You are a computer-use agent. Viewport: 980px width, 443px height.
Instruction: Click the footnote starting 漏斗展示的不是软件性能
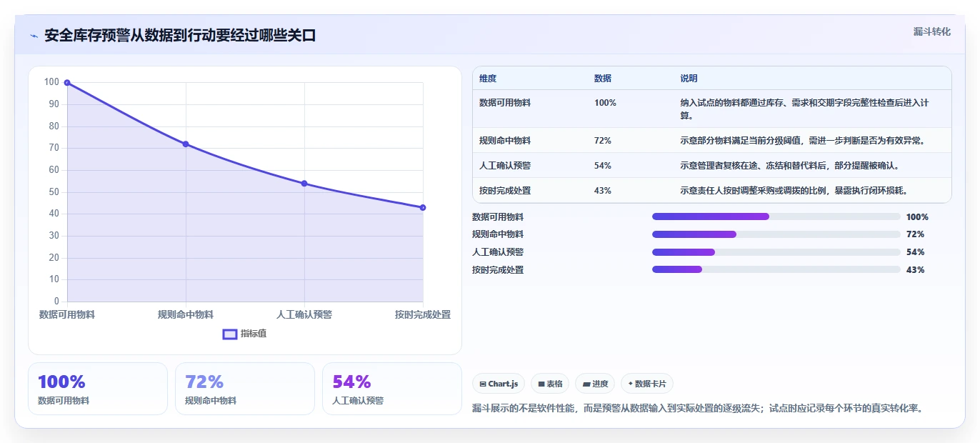click(x=699, y=409)
